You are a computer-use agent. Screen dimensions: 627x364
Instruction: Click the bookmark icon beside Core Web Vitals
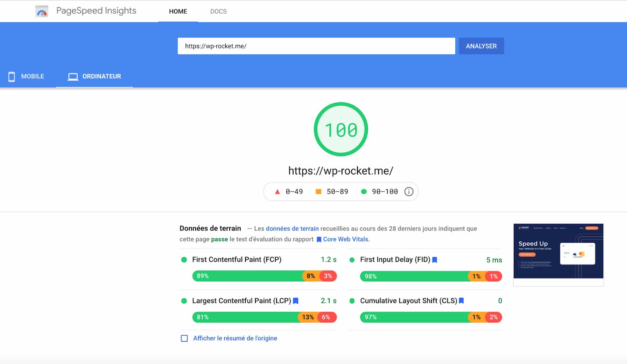(x=319, y=240)
